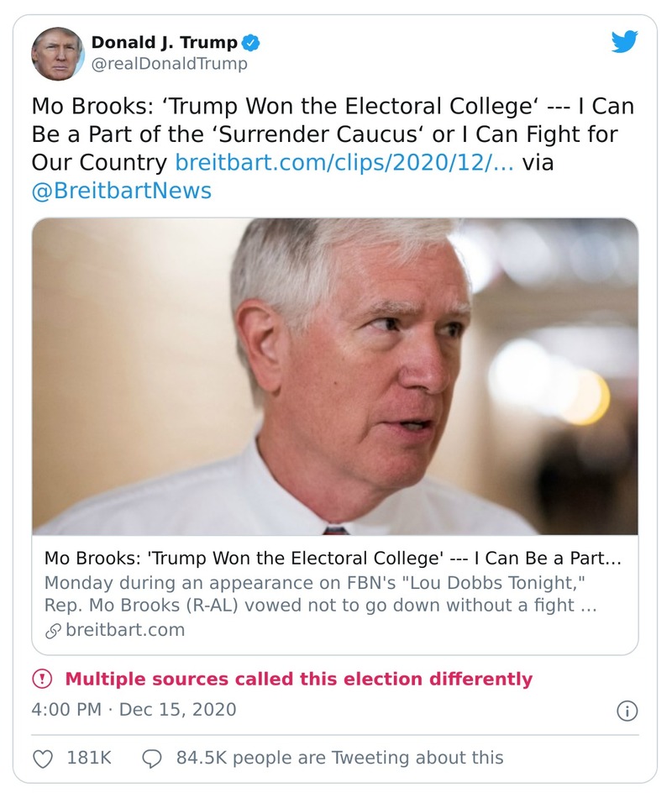View "84.5K people are Tweeting about this"

339,758
